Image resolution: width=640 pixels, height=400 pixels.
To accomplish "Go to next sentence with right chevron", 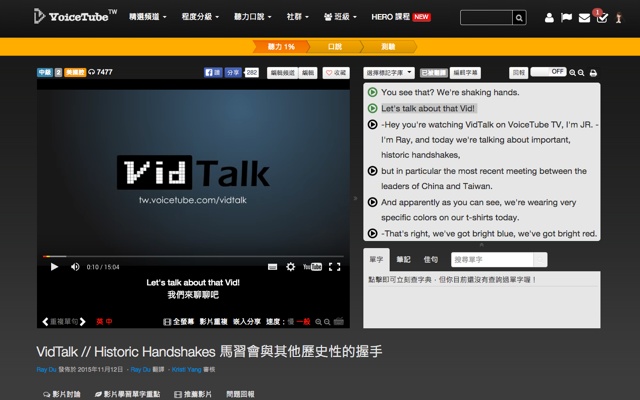I will click(83, 322).
